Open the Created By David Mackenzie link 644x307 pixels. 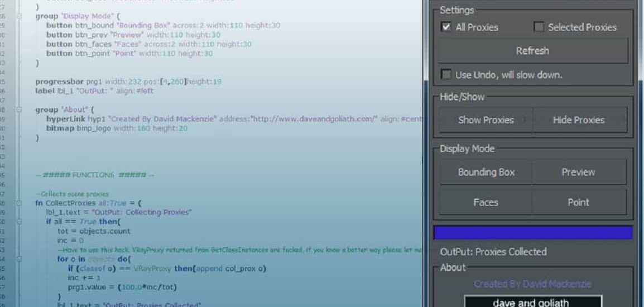click(x=532, y=284)
